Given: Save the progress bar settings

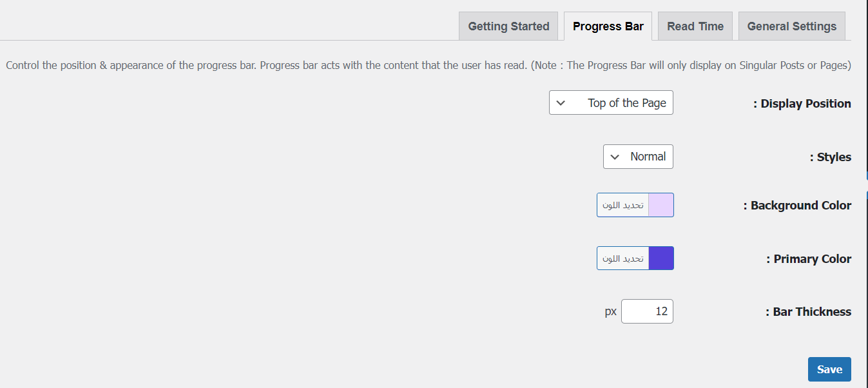Looking at the screenshot, I should pos(829,369).
